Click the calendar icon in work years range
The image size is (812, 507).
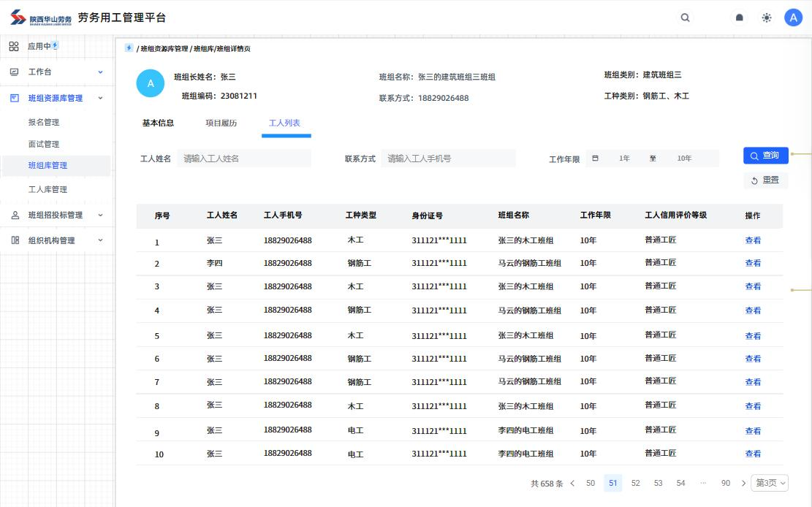[595, 159]
